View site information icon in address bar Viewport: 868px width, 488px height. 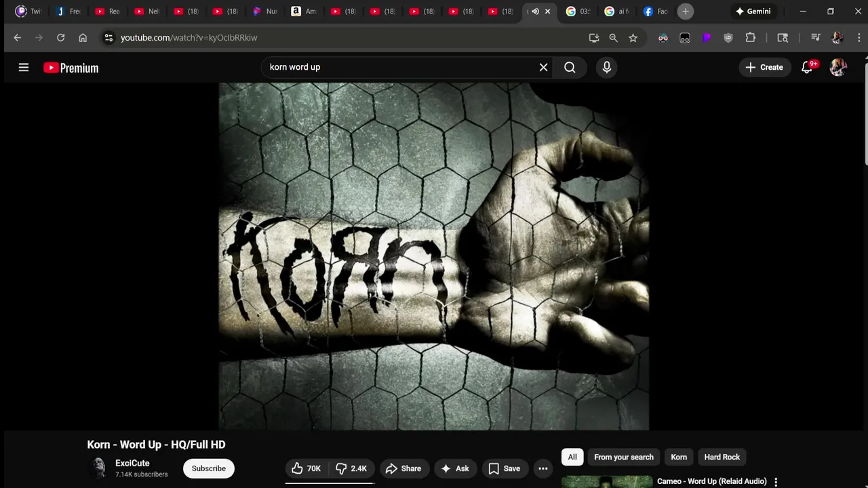pos(108,38)
